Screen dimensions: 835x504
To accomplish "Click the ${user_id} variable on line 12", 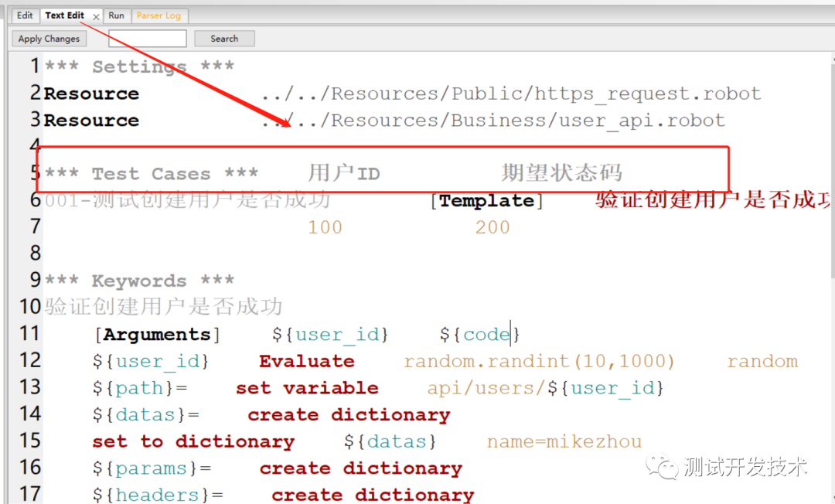I will 151,361.
